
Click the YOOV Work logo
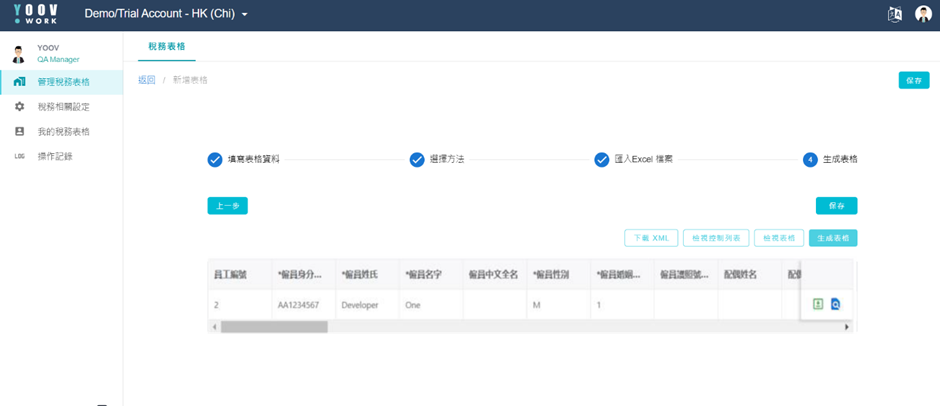(x=36, y=13)
